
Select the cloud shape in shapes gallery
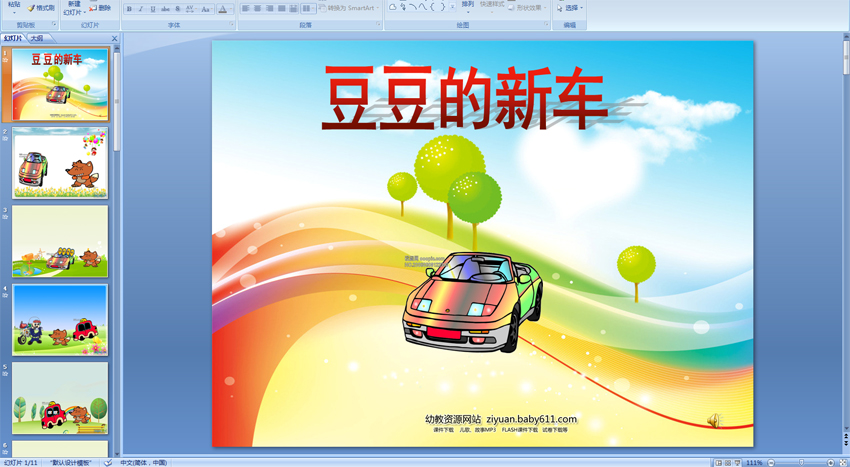click(x=392, y=7)
